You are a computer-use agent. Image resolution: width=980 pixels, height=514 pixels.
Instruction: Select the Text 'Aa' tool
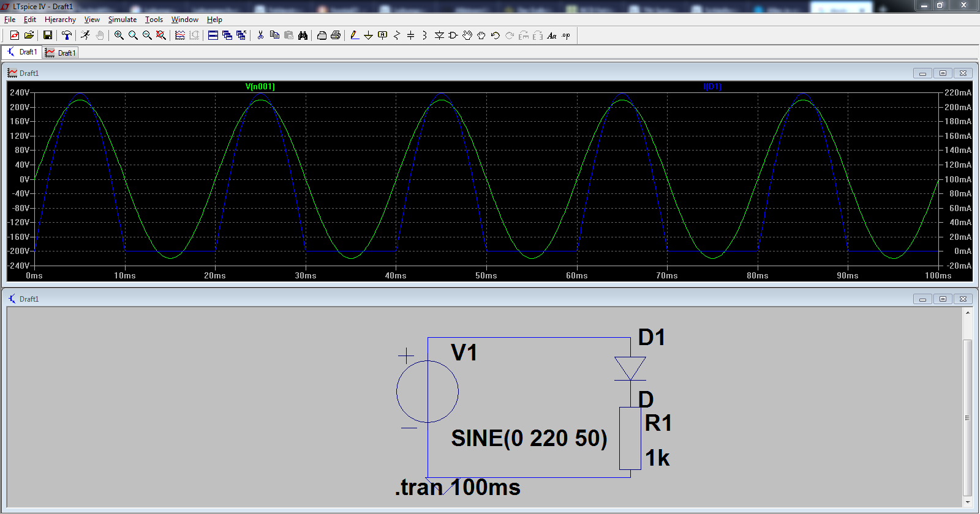pyautogui.click(x=552, y=35)
